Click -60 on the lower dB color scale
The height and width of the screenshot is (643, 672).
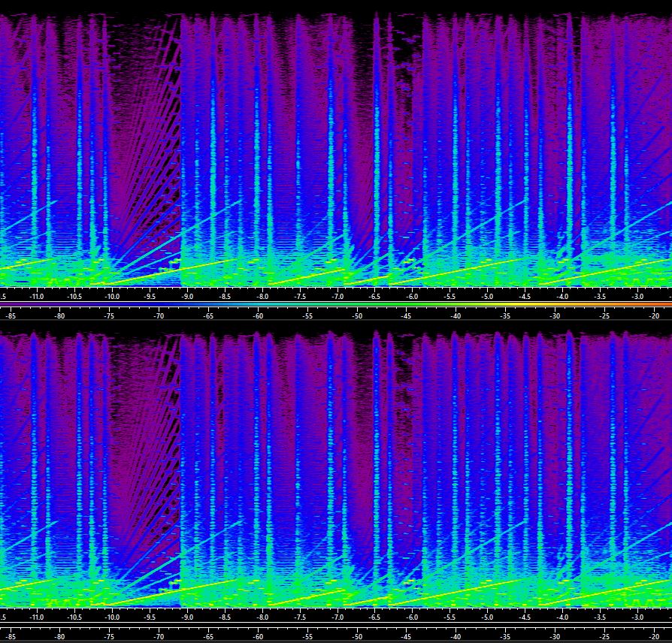coord(258,636)
